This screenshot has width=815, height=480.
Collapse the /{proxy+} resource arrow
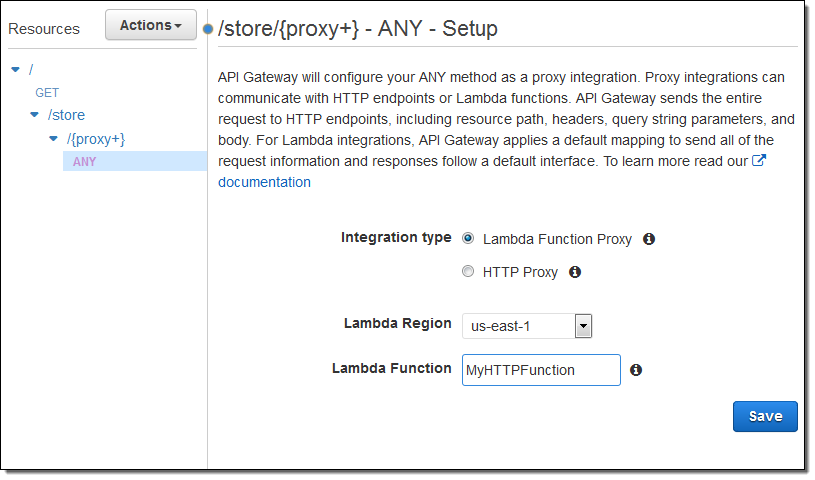pyautogui.click(x=54, y=138)
